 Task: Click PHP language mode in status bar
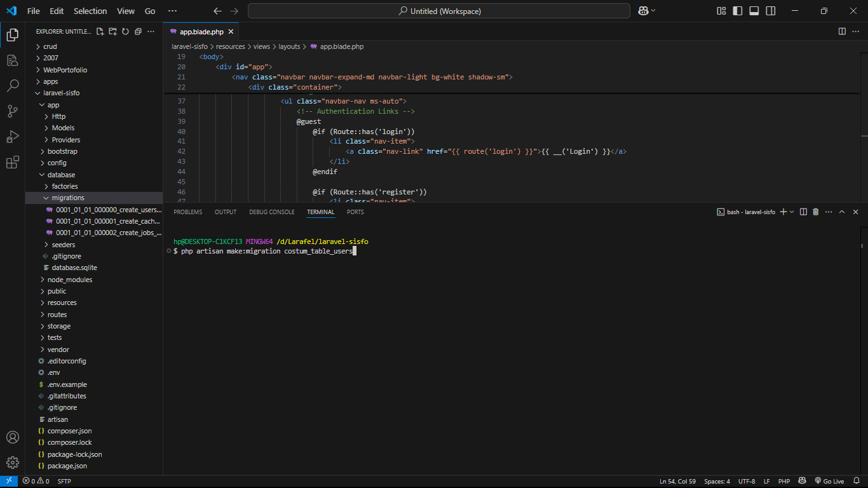(783, 481)
